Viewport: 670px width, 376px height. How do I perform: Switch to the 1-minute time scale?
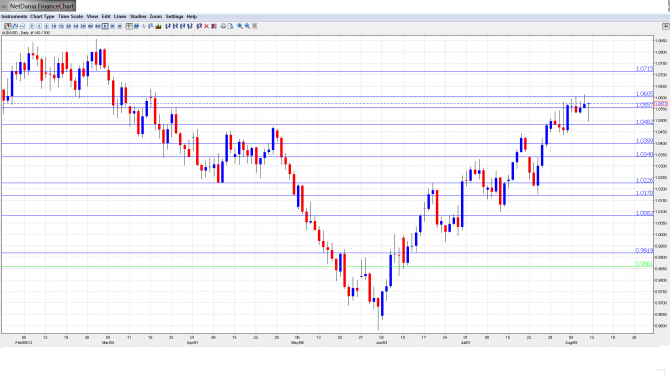coord(39,26)
